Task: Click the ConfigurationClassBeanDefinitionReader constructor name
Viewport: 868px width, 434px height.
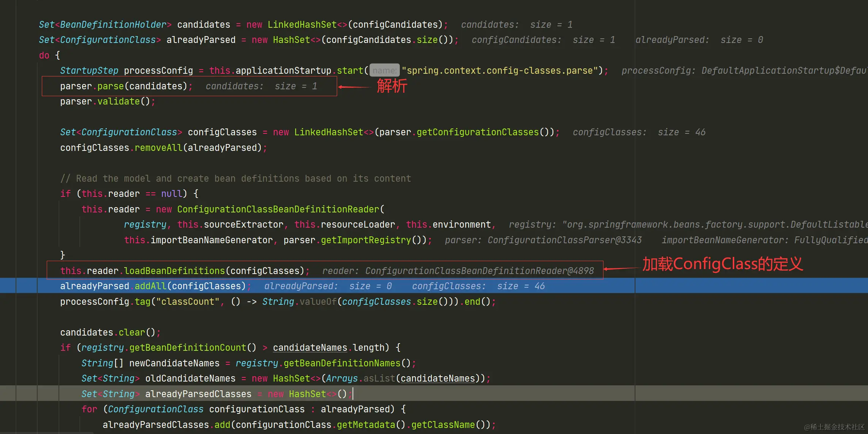Action: click(x=278, y=209)
